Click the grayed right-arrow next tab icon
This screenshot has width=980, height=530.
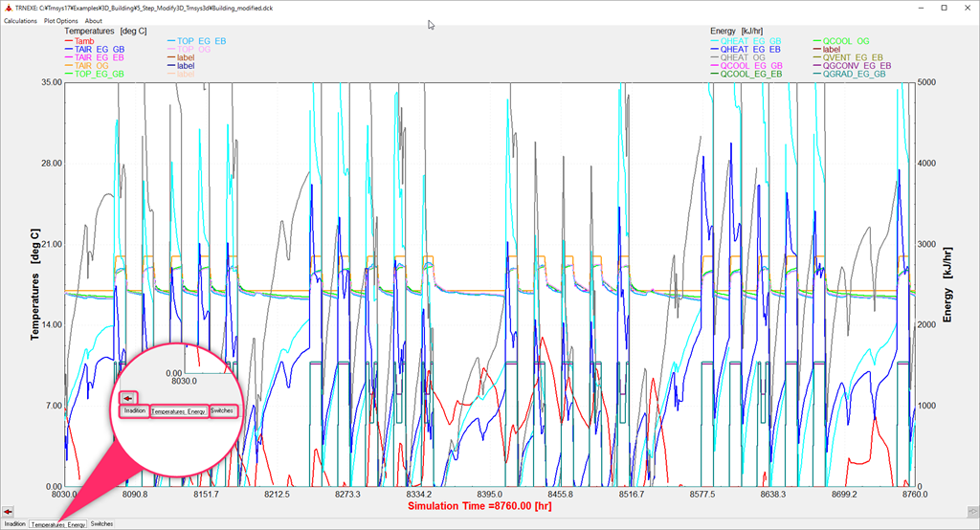click(x=972, y=511)
